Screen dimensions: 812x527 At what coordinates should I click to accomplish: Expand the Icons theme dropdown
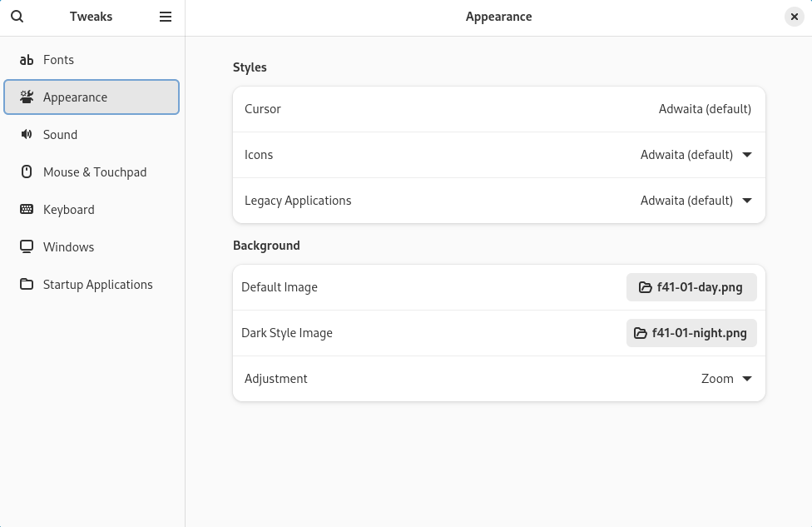tap(746, 155)
